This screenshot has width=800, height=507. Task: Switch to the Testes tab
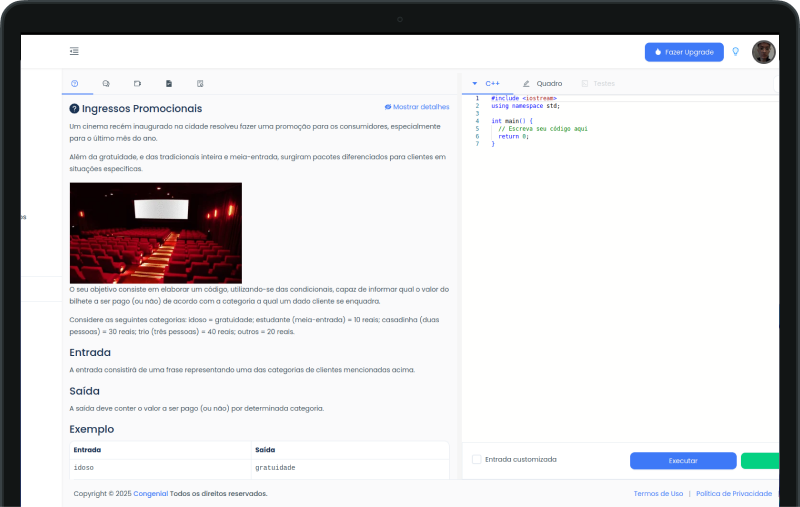pos(598,83)
